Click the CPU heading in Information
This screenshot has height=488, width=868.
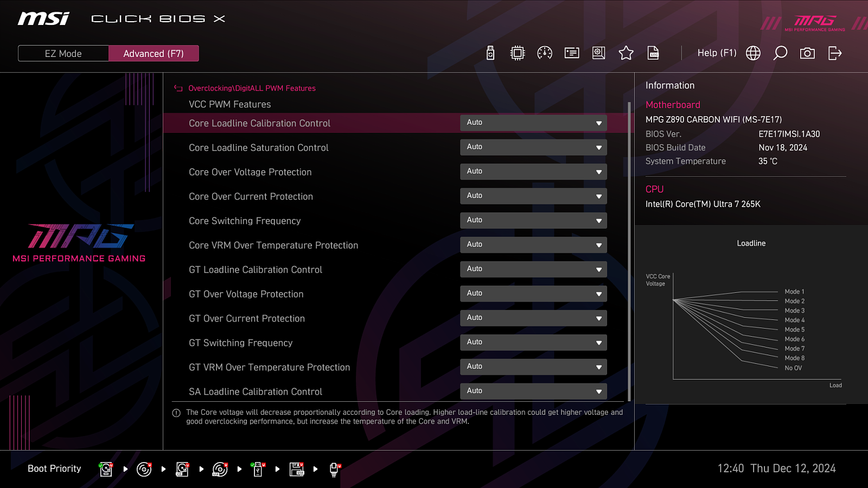pyautogui.click(x=654, y=189)
